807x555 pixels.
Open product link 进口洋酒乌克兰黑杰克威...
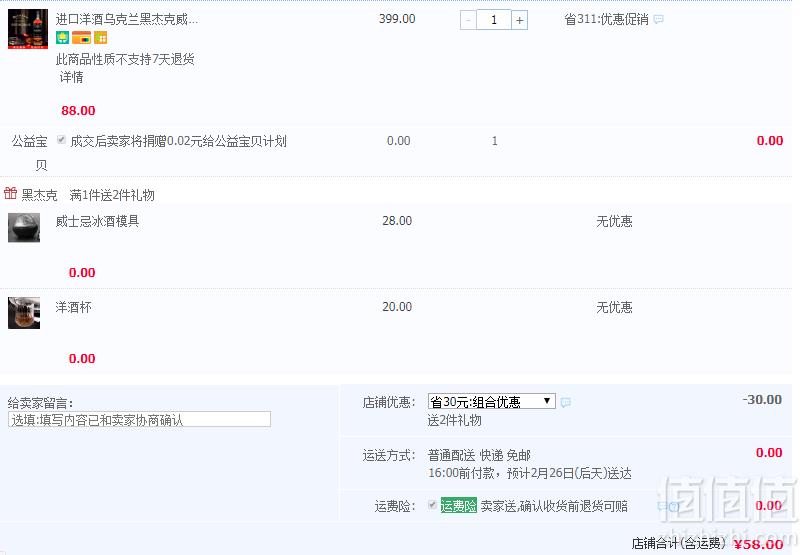(127, 20)
